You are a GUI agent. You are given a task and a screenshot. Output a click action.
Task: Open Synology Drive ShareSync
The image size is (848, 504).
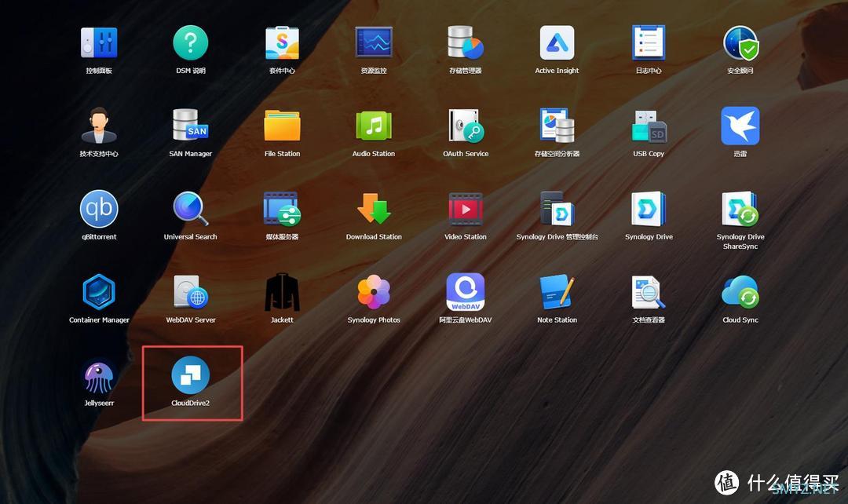[x=740, y=209]
